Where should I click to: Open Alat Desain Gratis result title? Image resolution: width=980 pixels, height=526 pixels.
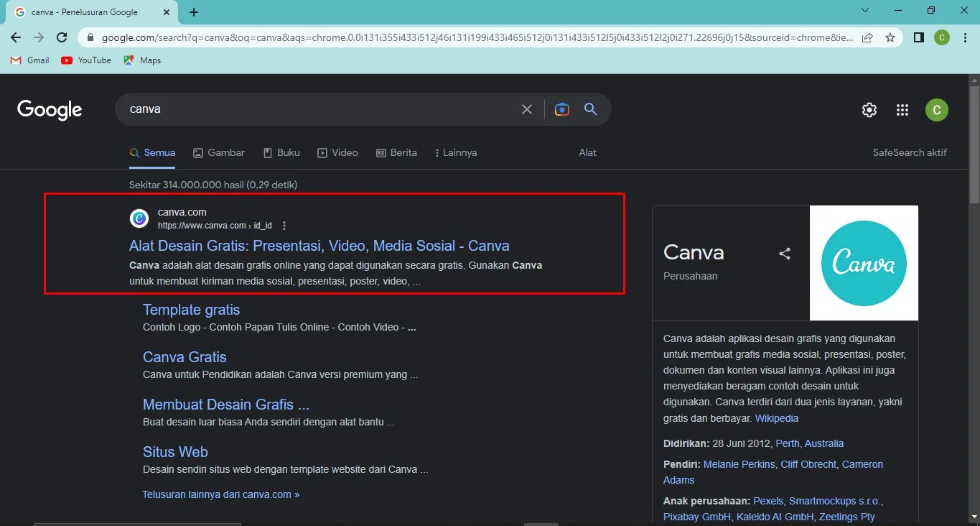[x=319, y=246]
